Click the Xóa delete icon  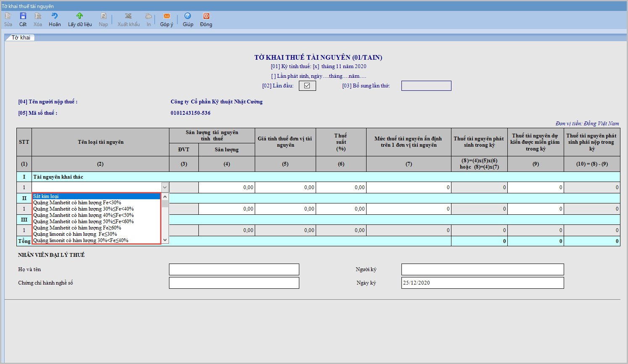(x=38, y=16)
